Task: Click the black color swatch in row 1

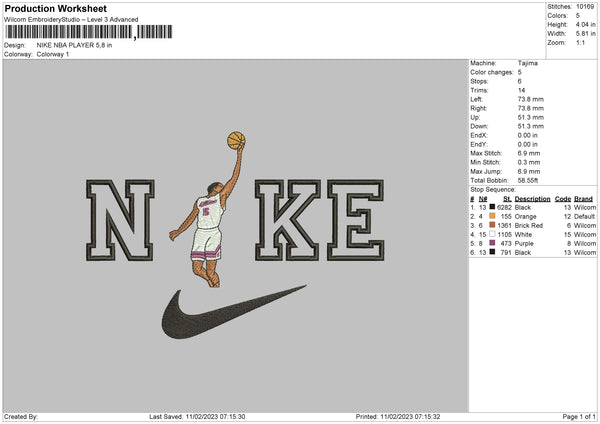Action: click(x=492, y=207)
